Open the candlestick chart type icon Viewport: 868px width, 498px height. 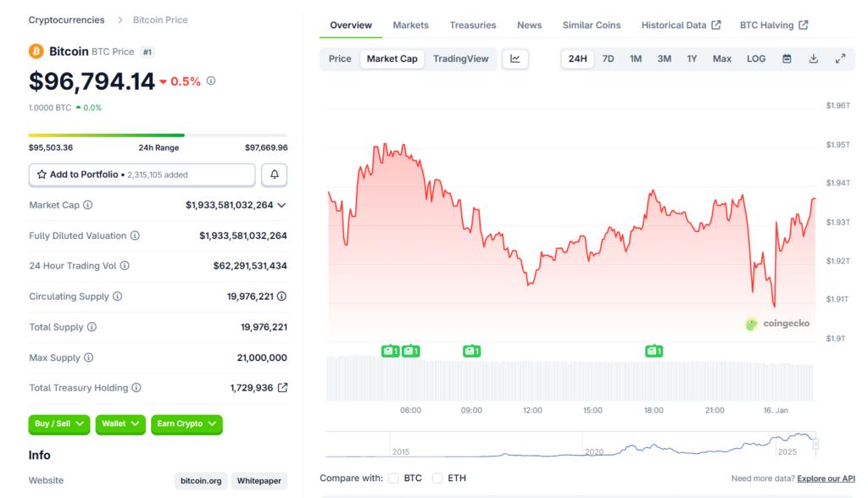click(515, 58)
